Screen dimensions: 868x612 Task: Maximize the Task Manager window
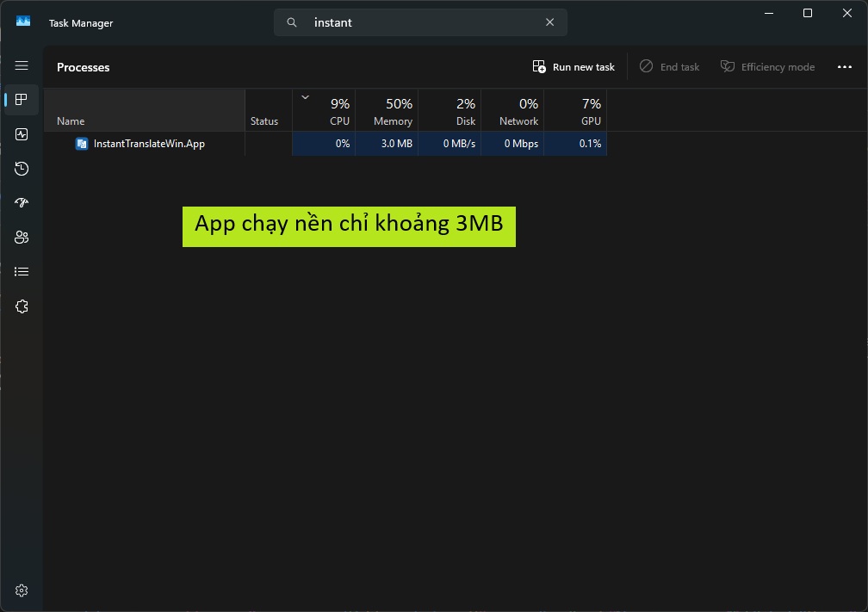pos(808,13)
